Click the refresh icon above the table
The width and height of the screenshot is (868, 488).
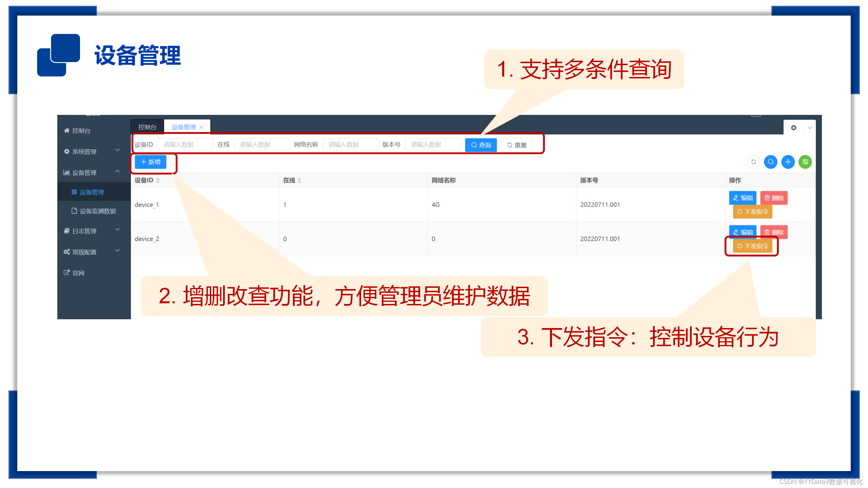click(753, 162)
